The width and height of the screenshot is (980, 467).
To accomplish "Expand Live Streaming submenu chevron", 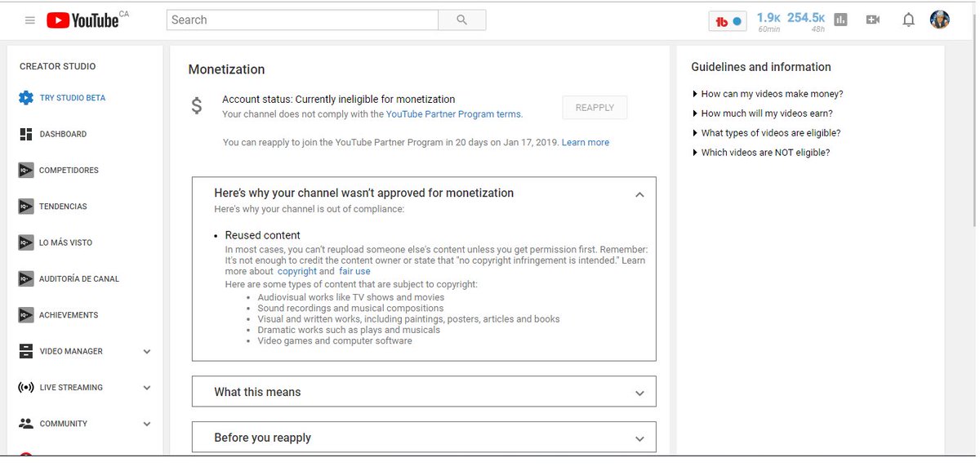I will [x=147, y=388].
